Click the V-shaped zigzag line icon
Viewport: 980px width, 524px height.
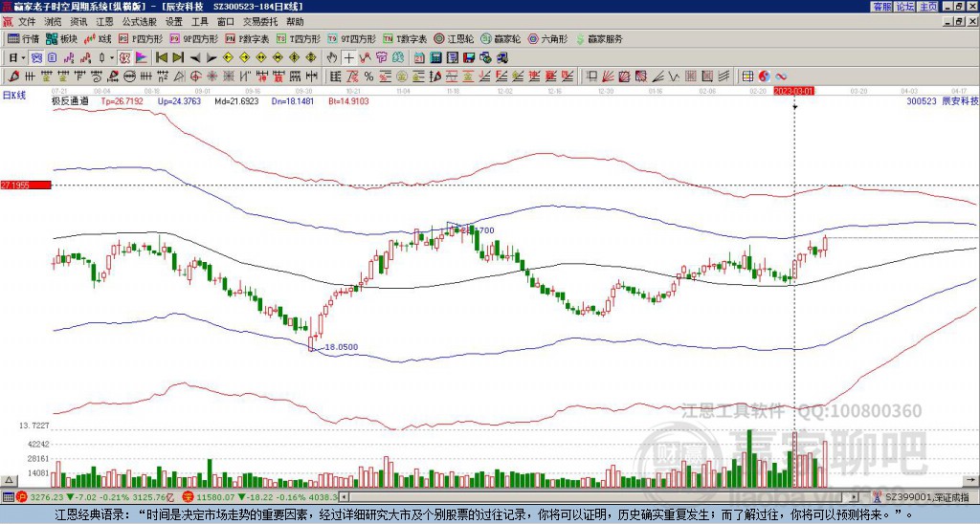click(x=675, y=76)
